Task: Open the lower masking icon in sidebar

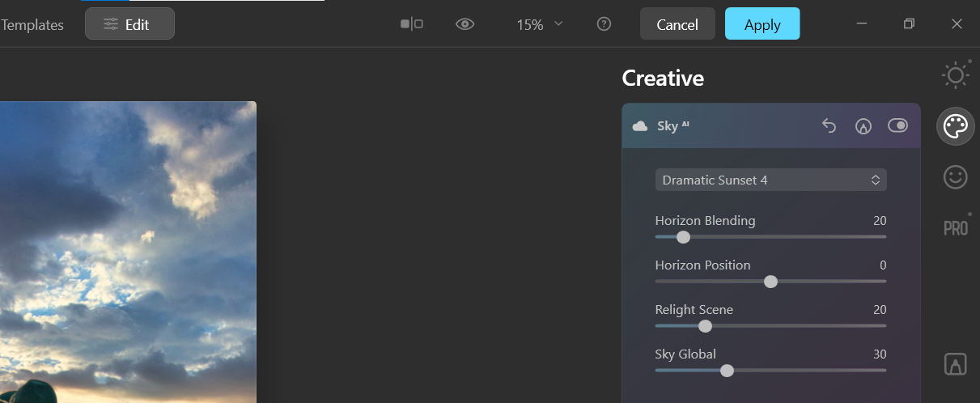Action: click(955, 364)
